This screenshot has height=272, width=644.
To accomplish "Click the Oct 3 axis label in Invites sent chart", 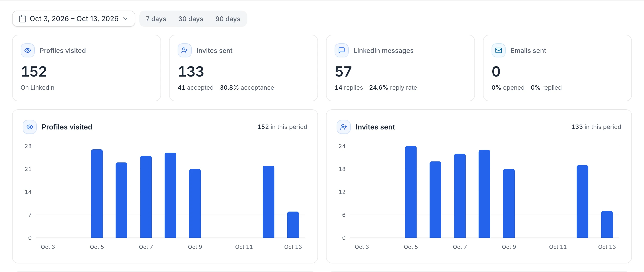I will (362, 247).
